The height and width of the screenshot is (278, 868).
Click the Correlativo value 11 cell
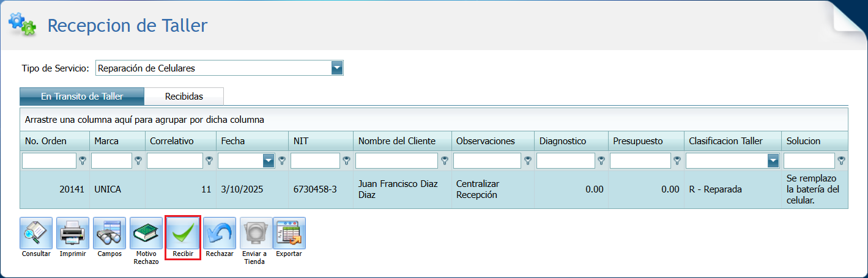point(180,189)
